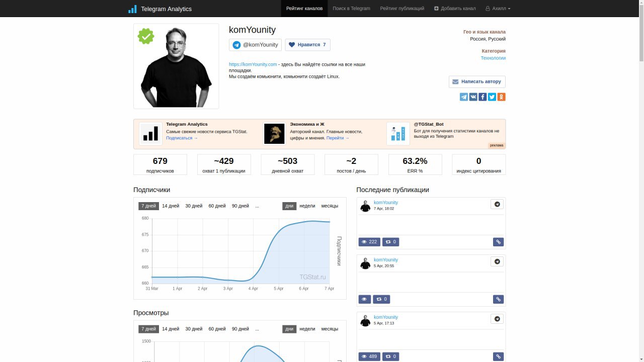Share channel via Facebook icon

coord(482,97)
